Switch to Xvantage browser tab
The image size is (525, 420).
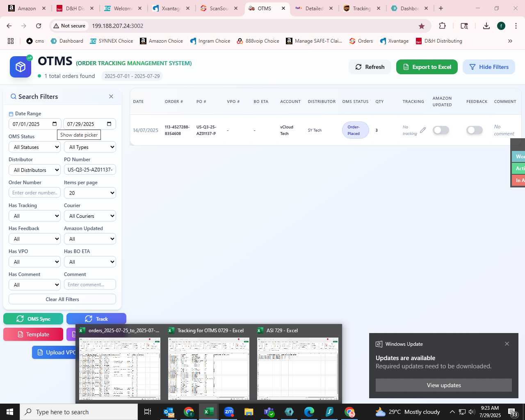[x=170, y=8]
